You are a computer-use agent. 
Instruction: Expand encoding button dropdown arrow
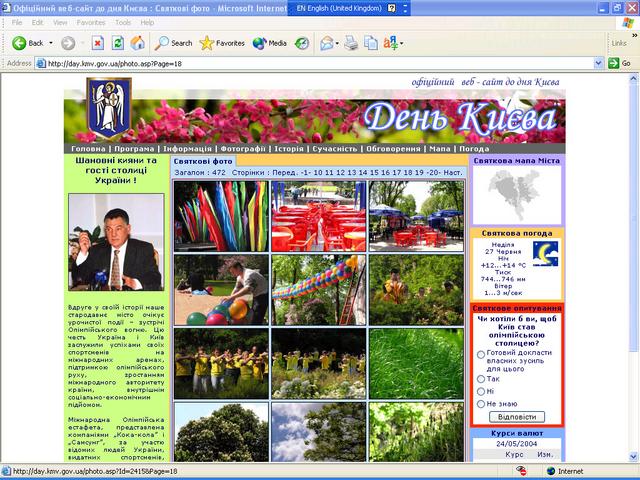(x=401, y=43)
